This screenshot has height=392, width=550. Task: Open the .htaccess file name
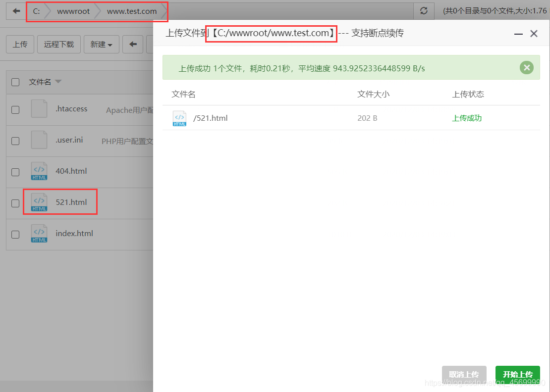tap(71, 109)
